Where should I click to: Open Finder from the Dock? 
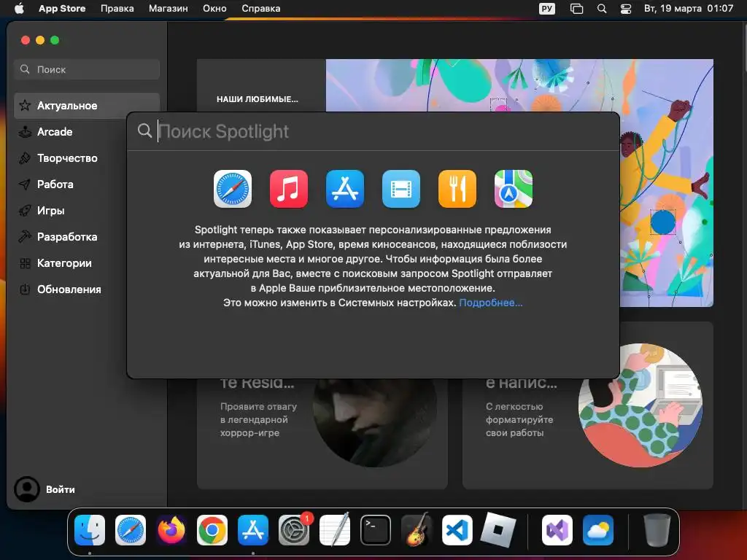90,530
